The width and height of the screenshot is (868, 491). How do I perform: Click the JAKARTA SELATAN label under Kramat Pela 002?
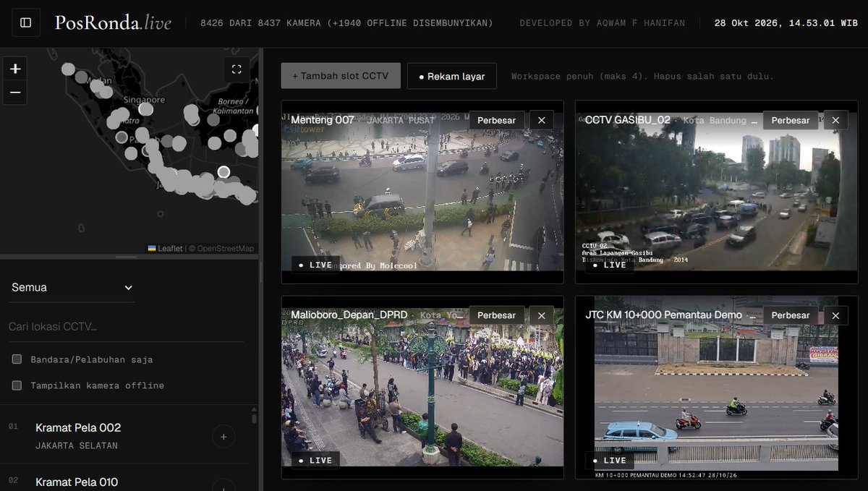pos(77,445)
